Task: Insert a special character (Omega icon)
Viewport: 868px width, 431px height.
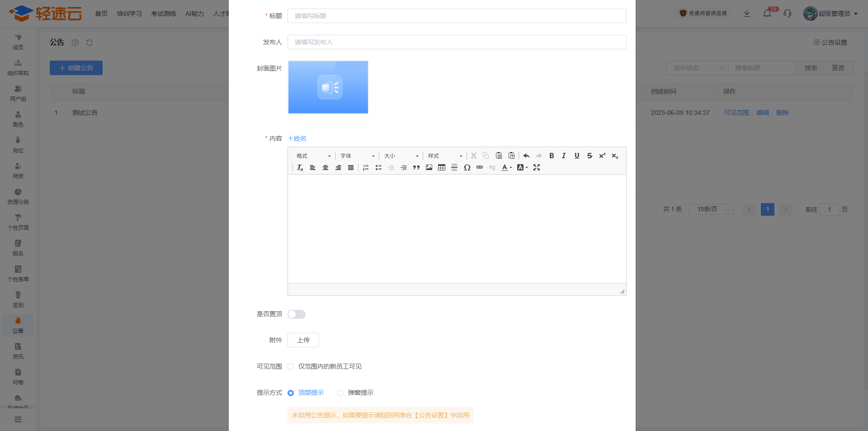Action: [x=467, y=167]
